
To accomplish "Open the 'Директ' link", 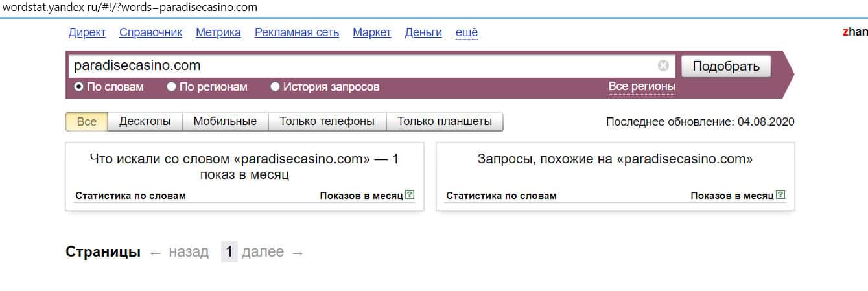I will [87, 32].
